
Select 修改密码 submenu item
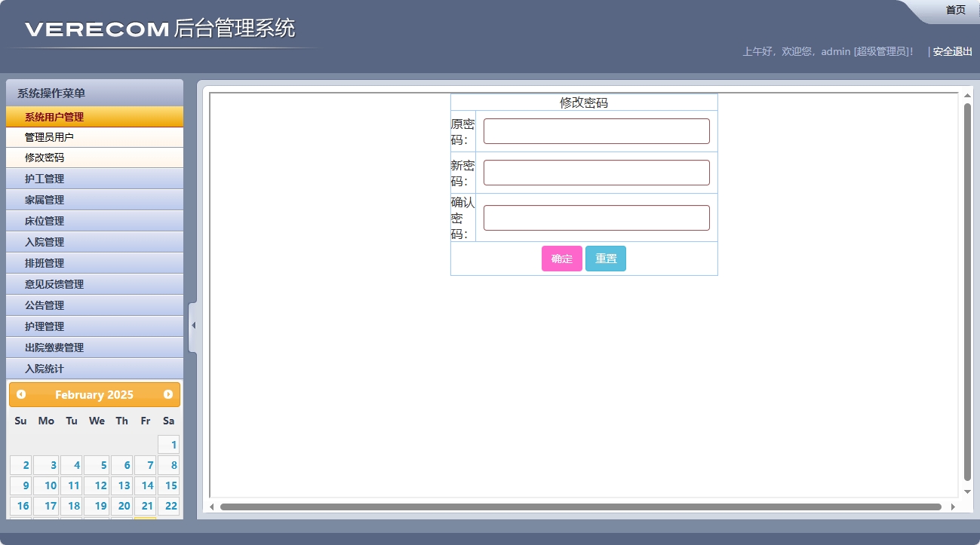point(45,158)
